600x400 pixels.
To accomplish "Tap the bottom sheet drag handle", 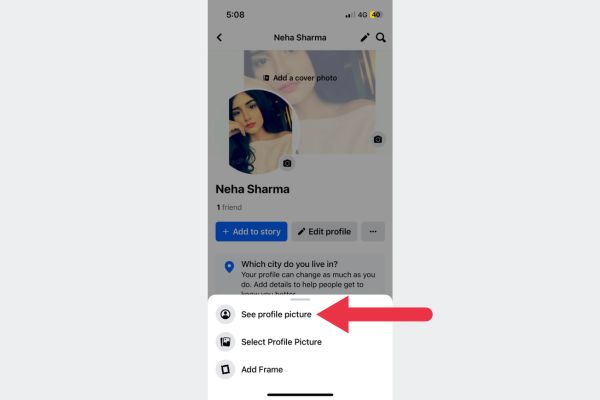I will coord(300,299).
